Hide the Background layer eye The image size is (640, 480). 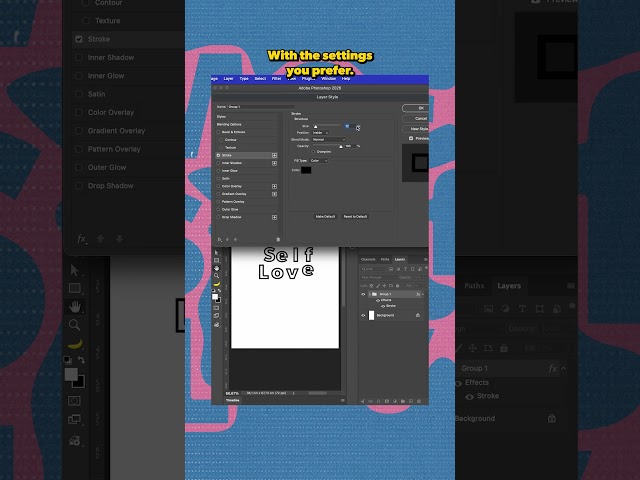363,316
